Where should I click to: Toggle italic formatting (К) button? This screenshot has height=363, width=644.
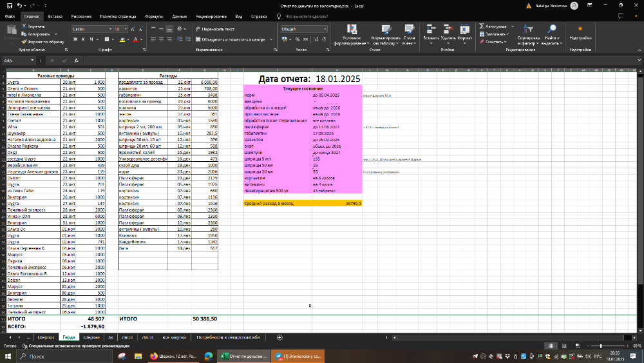[84, 39]
